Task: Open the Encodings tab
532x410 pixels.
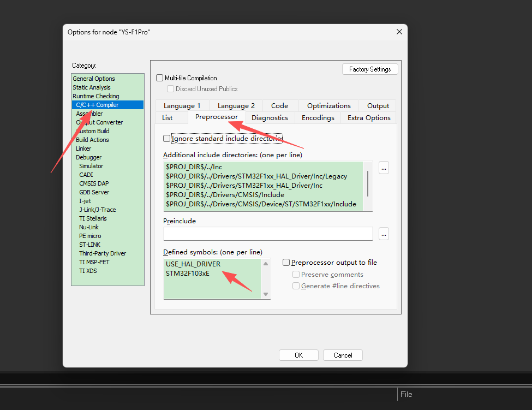Action: tap(318, 118)
